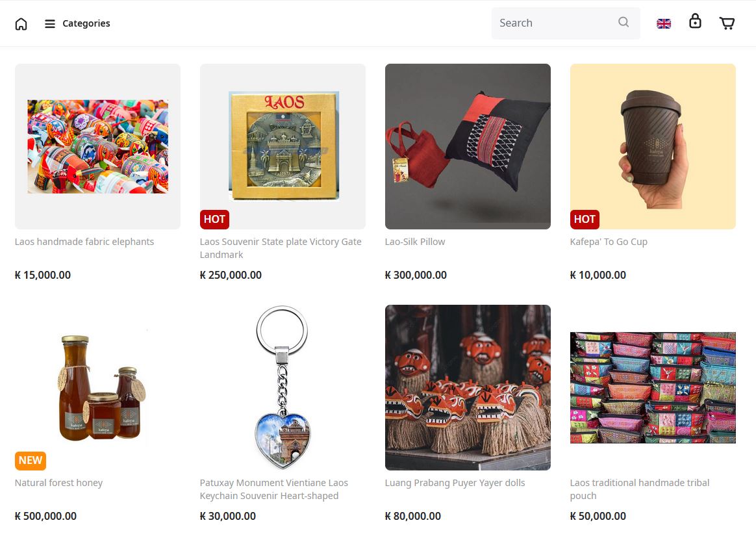Open Laos handmade fabric elephants title link

coord(84,242)
